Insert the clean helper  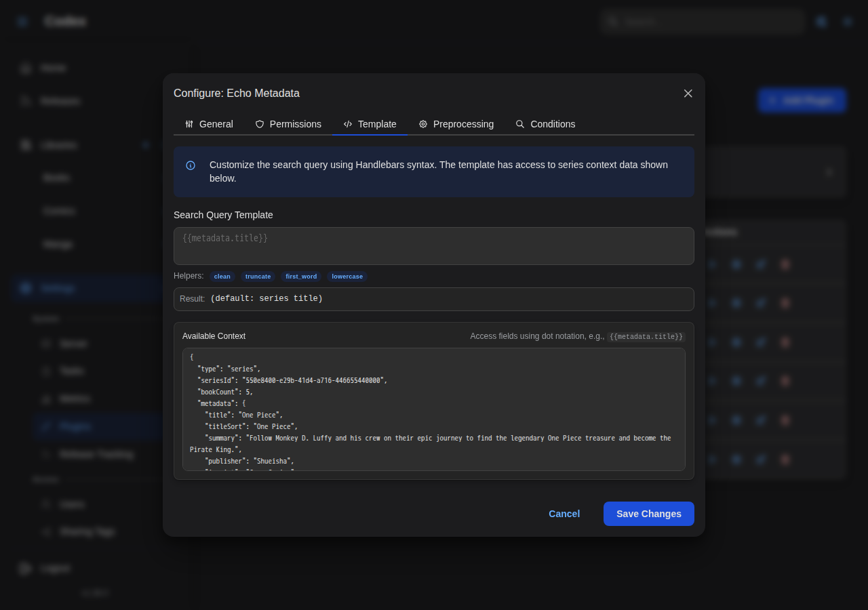(222, 277)
